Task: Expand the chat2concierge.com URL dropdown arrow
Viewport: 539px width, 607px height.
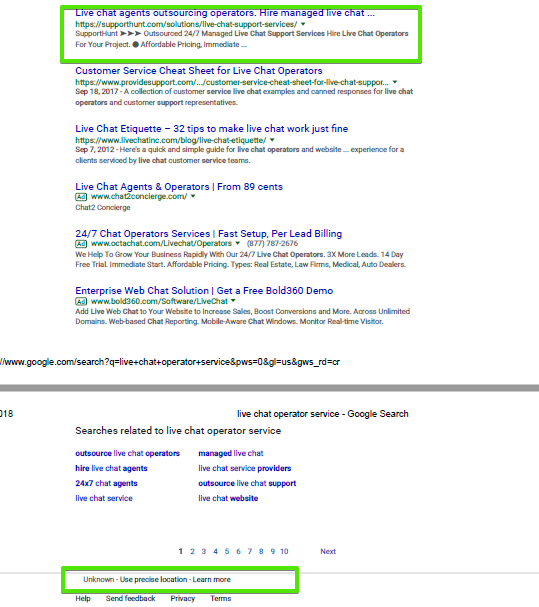Action: [193, 196]
